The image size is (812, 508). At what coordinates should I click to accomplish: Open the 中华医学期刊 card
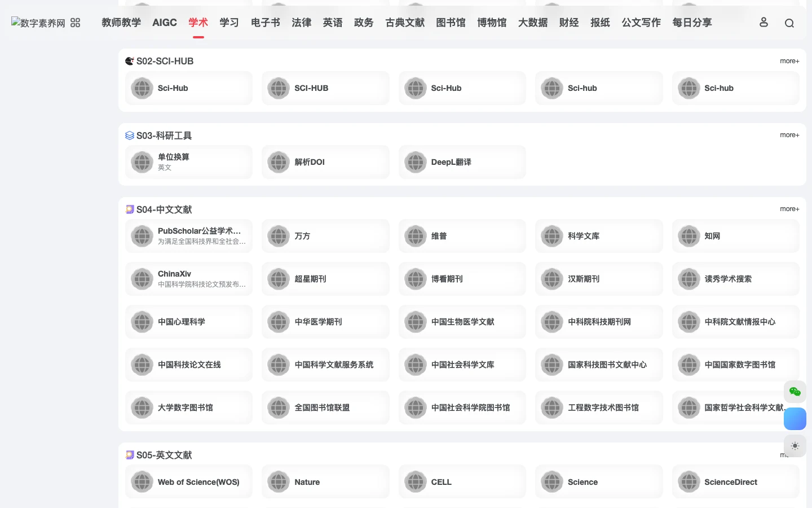(x=325, y=322)
